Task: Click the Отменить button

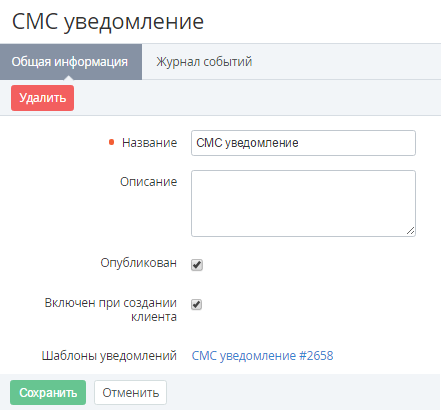Action: 130,393
